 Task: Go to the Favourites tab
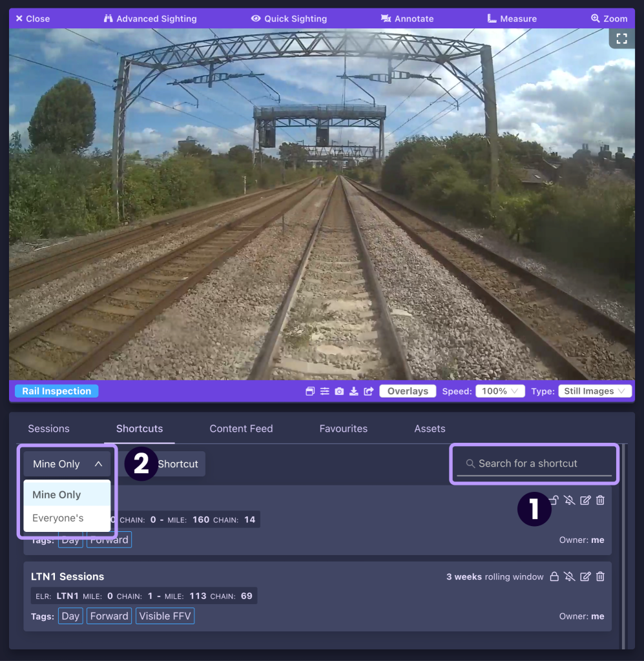[343, 429]
